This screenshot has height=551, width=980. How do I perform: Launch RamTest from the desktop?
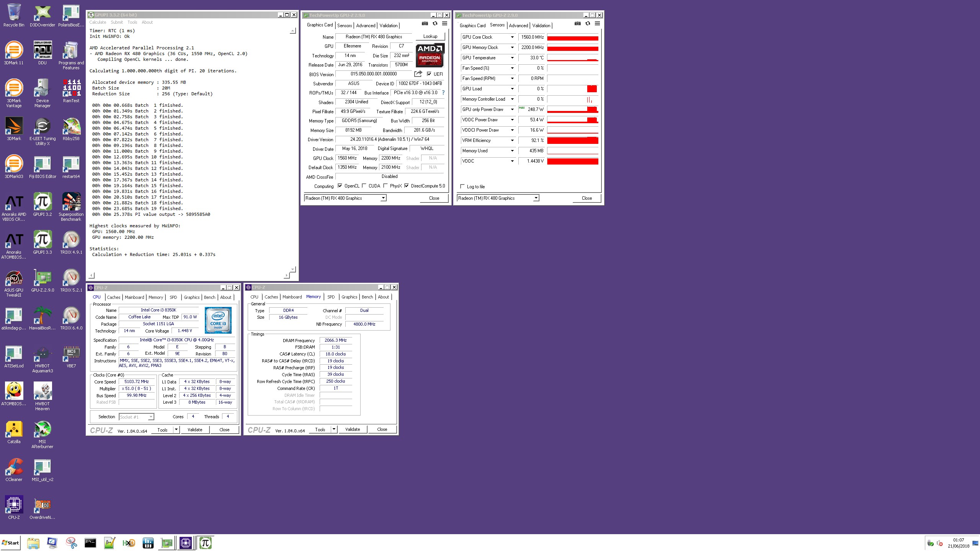[x=71, y=91]
